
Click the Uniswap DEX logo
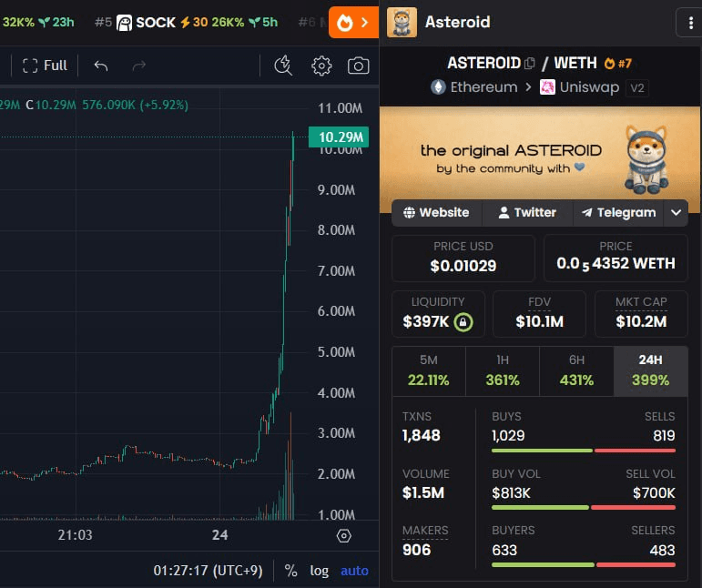click(x=547, y=86)
